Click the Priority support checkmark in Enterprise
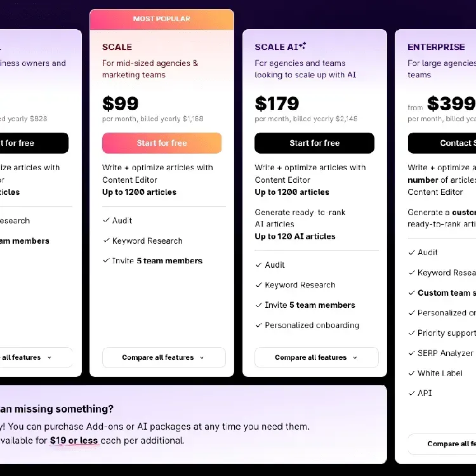Viewport: 476px width, 476px height. [x=411, y=333]
